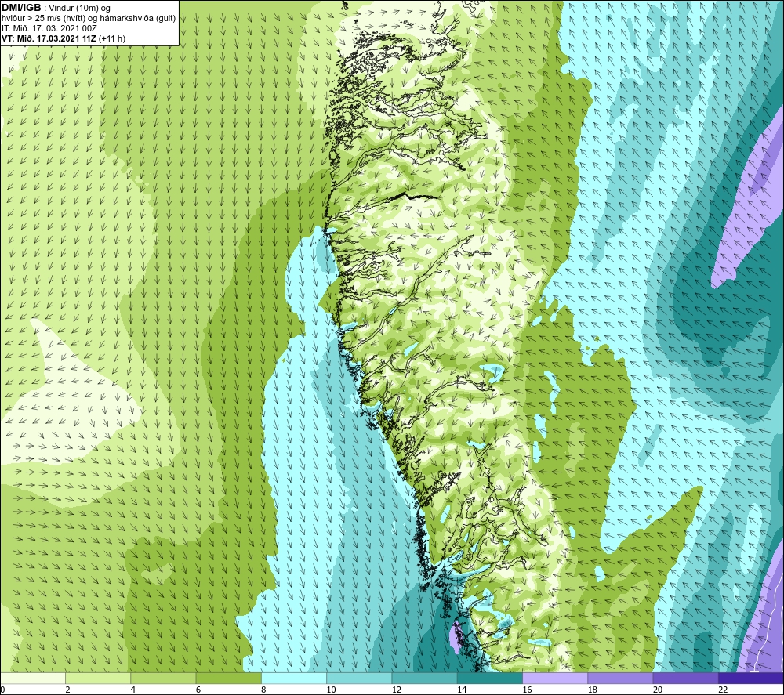Viewport: 784px width, 695px height.
Task: Select the olive green 6–8 legend swatch
Action: 228,679
